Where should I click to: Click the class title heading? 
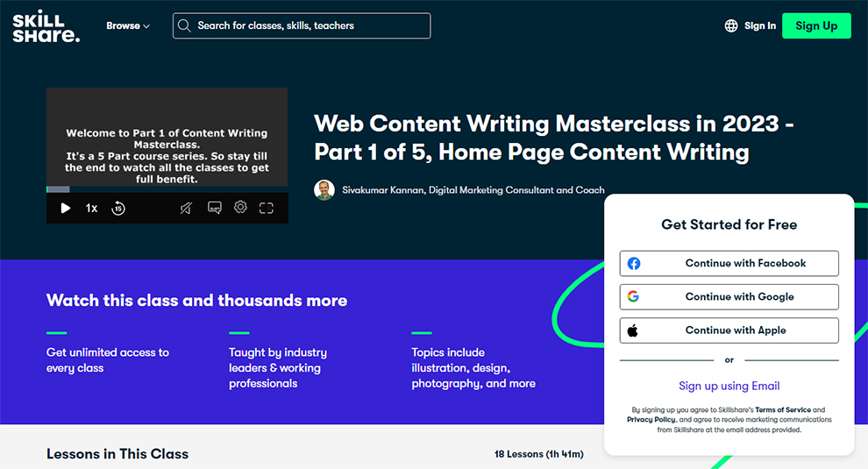tap(553, 138)
